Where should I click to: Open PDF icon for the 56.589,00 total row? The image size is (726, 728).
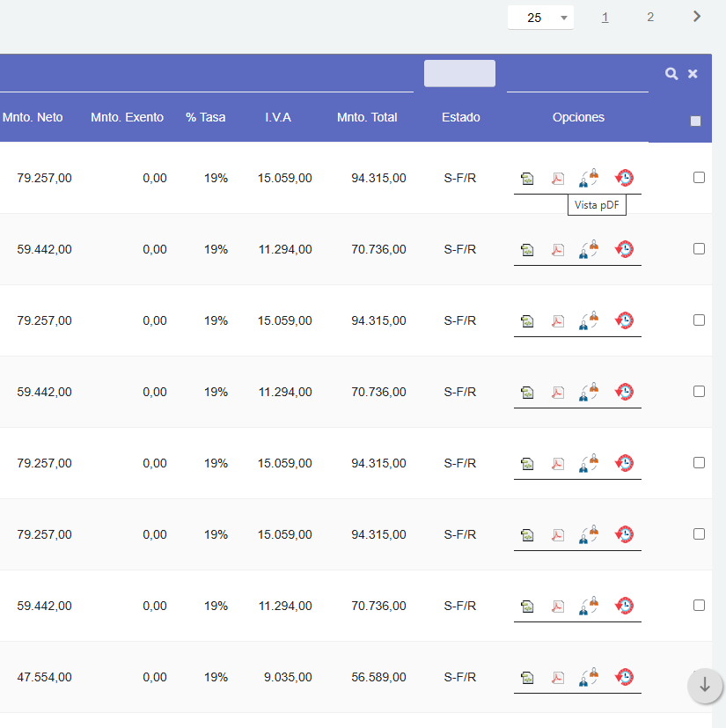pyautogui.click(x=558, y=678)
